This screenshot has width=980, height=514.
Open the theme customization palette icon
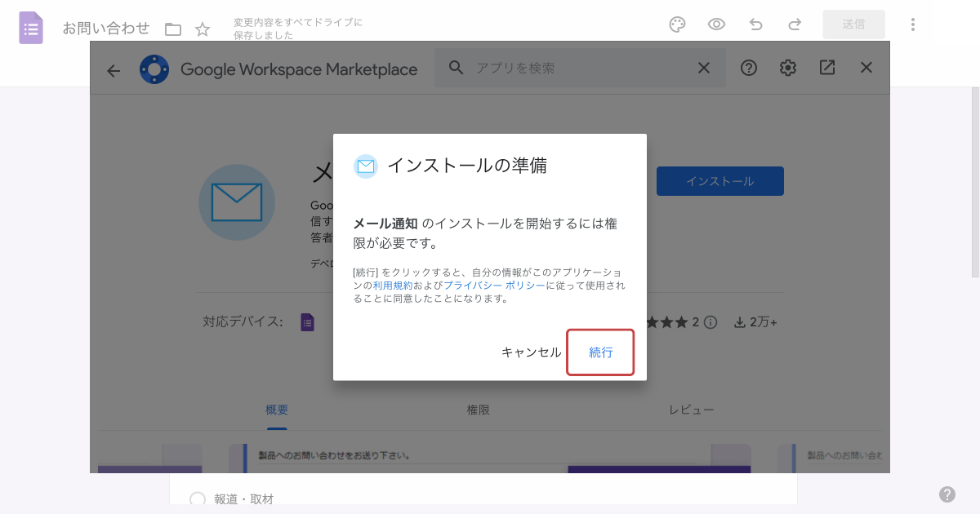coord(677,24)
